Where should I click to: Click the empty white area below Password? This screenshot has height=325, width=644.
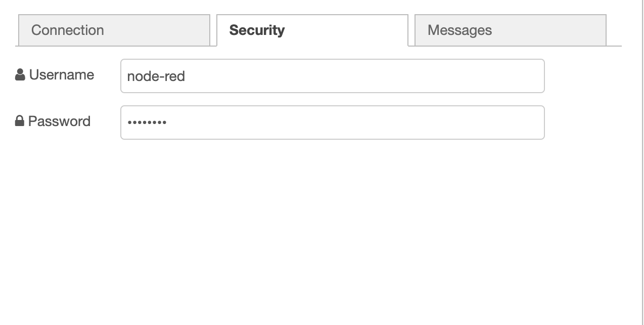click(324, 228)
